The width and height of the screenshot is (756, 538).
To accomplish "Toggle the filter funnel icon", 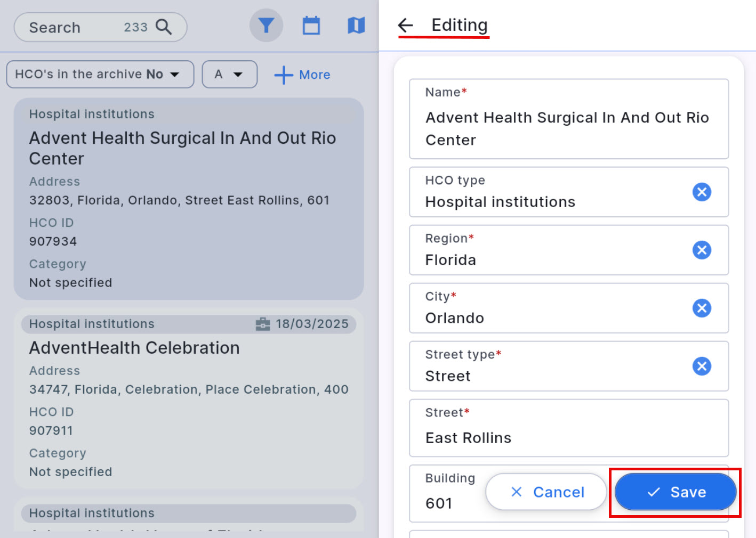I will (x=266, y=26).
